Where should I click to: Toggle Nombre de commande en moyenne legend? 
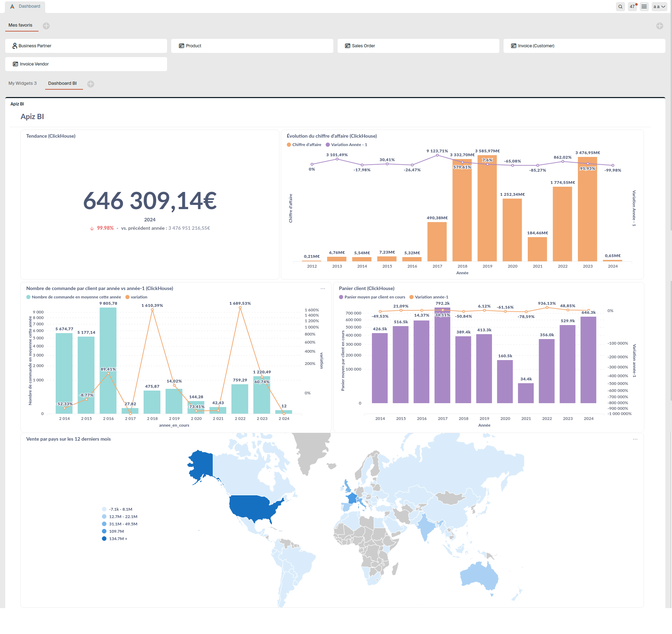coord(74,297)
